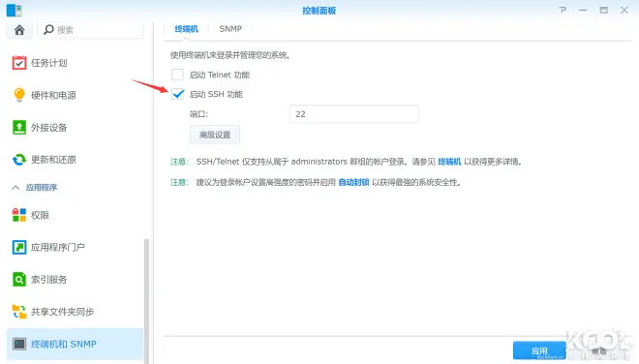Screen dimensions: 639x364
Task: Open Update & Restore (更新和还原) icon
Action: point(19,160)
